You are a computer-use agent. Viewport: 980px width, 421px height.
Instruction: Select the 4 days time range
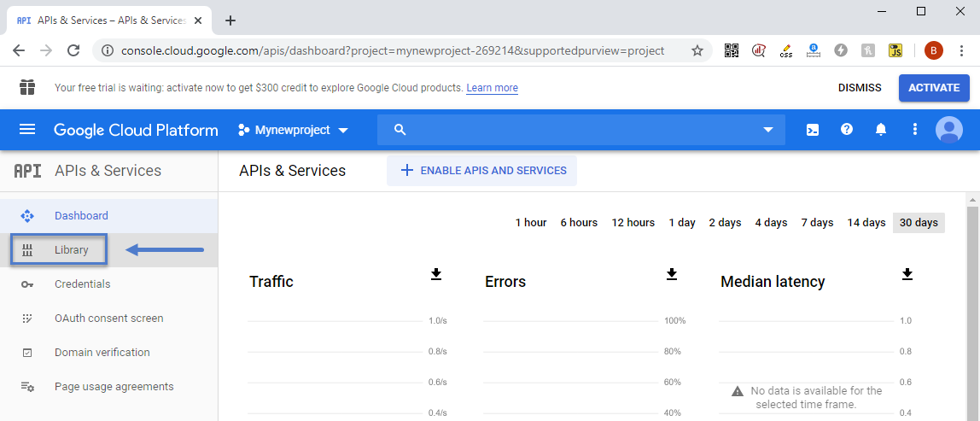[771, 223]
